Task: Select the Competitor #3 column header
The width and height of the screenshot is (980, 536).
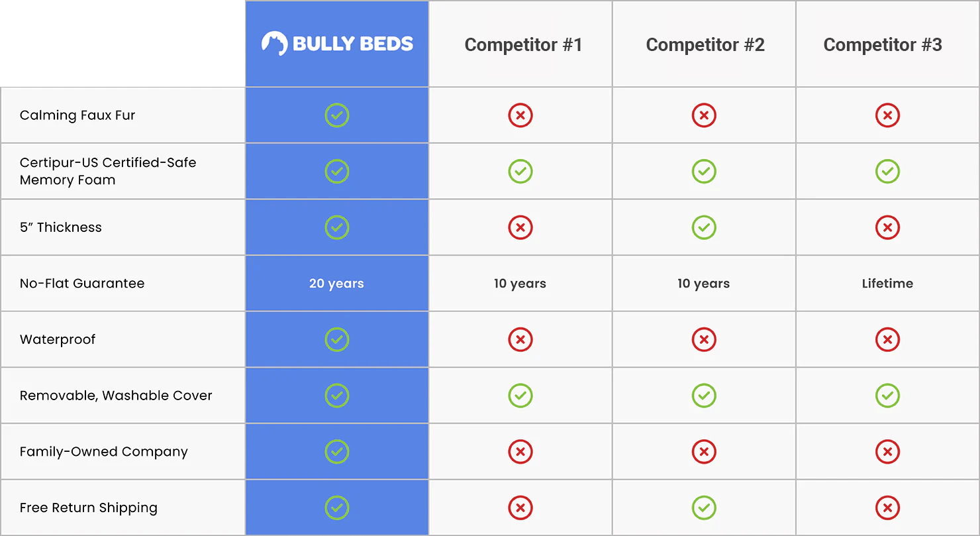Action: [883, 45]
